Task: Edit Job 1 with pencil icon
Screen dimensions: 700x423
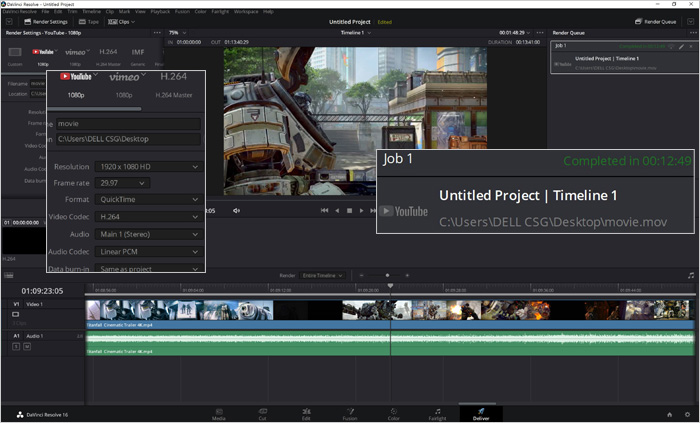Action: 682,46
